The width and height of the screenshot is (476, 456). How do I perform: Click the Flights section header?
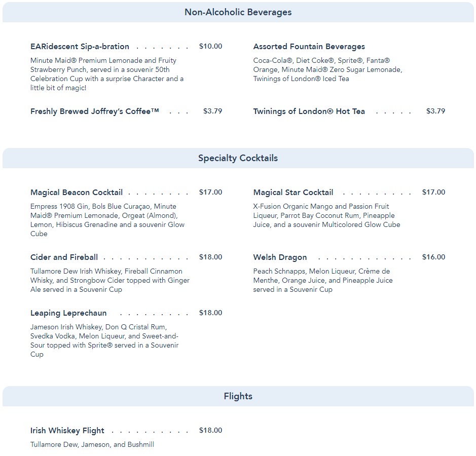[x=238, y=396]
